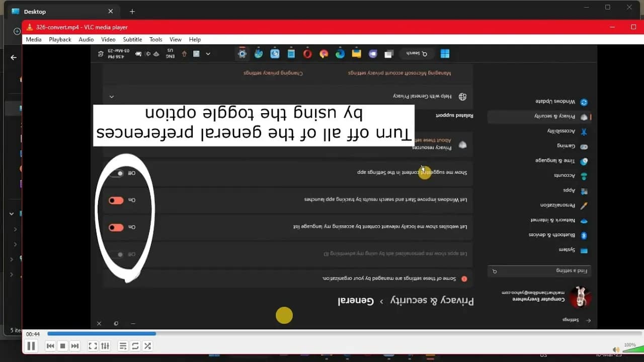Expand 'Help with General Privacy' section in video
The width and height of the screenshot is (644, 362).
click(x=112, y=97)
